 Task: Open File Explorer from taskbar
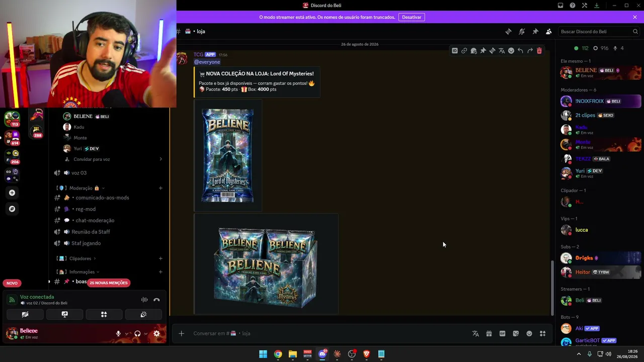click(293, 354)
